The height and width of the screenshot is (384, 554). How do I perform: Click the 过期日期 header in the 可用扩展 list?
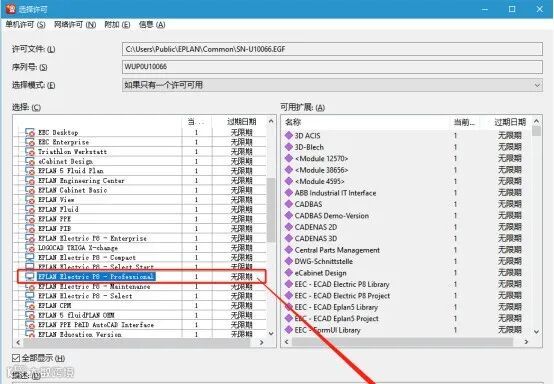tap(510, 122)
